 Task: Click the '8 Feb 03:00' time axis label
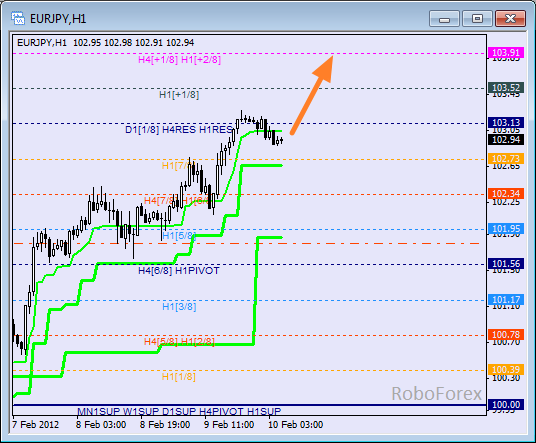click(101, 425)
